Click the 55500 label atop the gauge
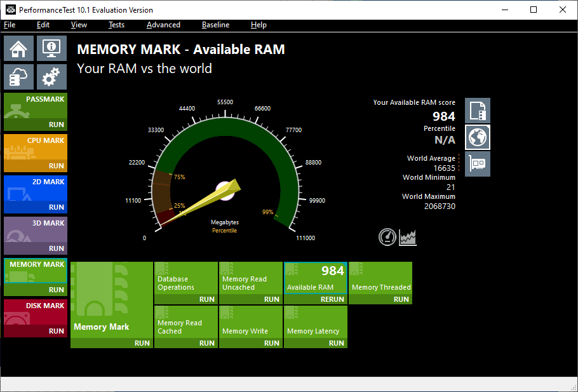Image resolution: width=578 pixels, height=392 pixels. point(225,102)
